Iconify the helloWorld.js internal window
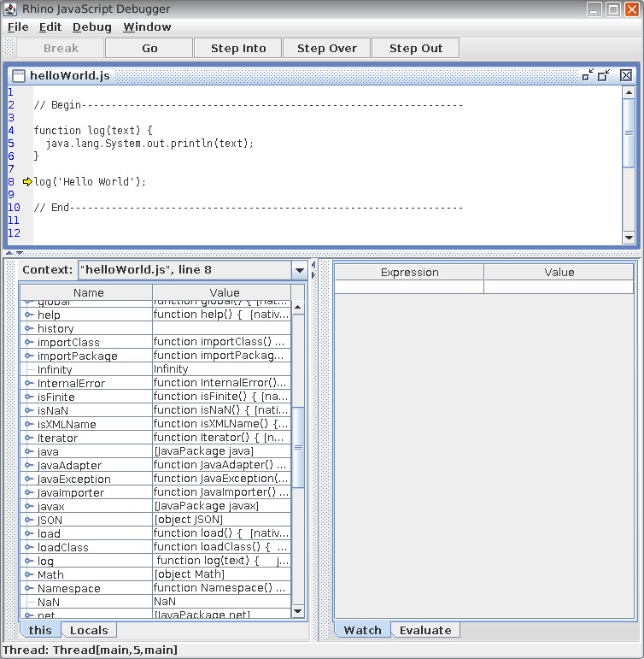Viewport: 644px width, 659px height. (x=588, y=75)
